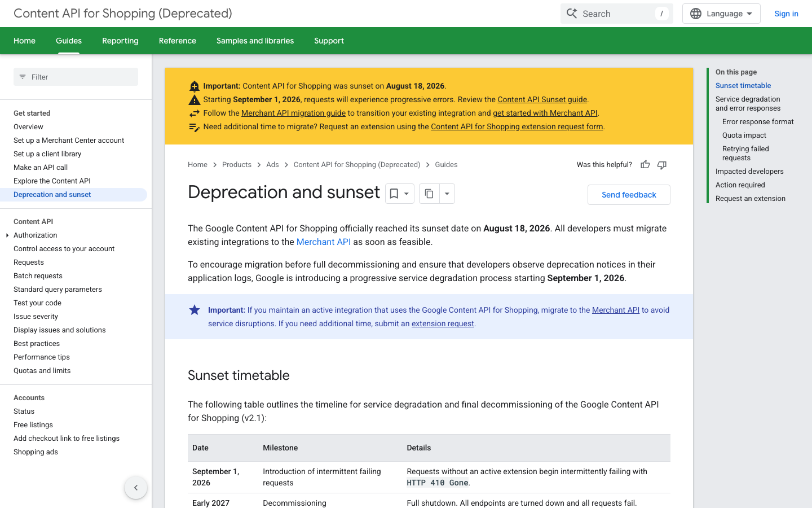Click the Sign in link

pyautogui.click(x=786, y=14)
